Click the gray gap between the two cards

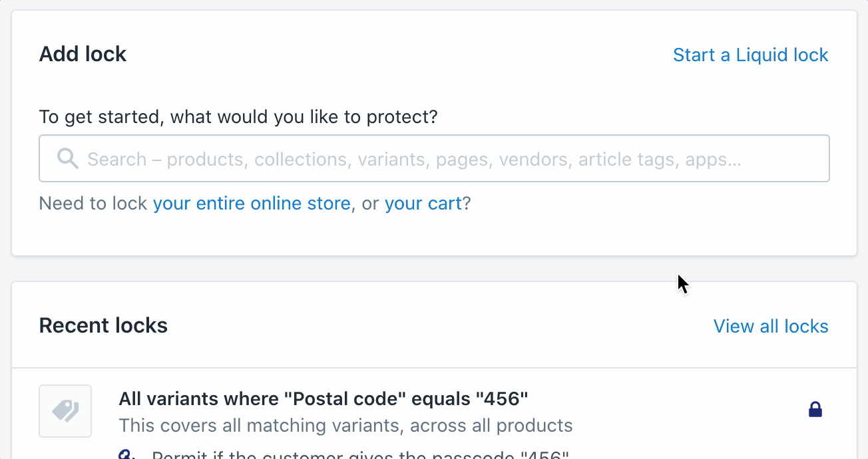tap(434, 269)
